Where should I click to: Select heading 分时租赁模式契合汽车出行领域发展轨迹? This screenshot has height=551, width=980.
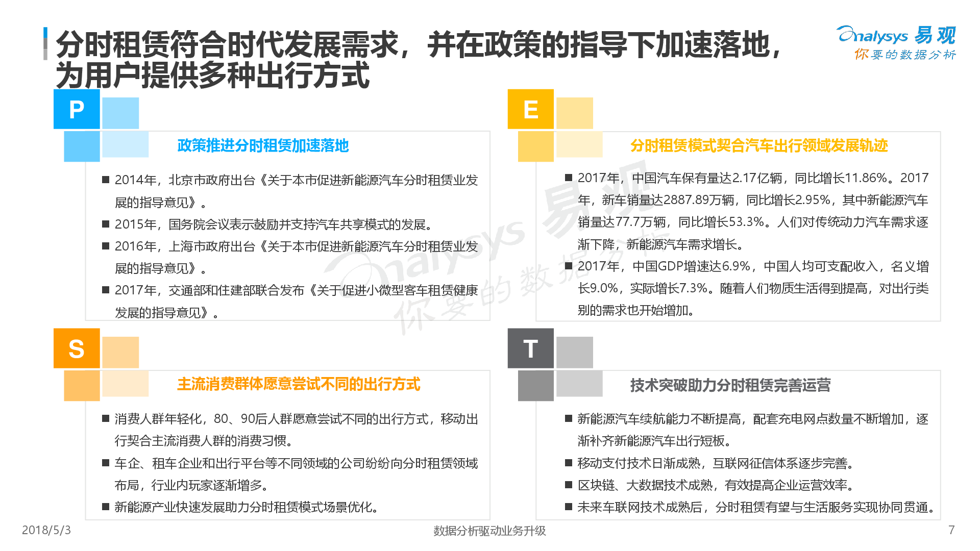[x=758, y=146]
